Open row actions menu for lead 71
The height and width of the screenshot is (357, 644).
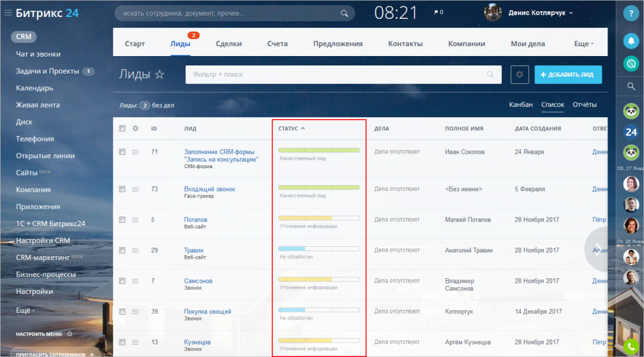click(135, 152)
